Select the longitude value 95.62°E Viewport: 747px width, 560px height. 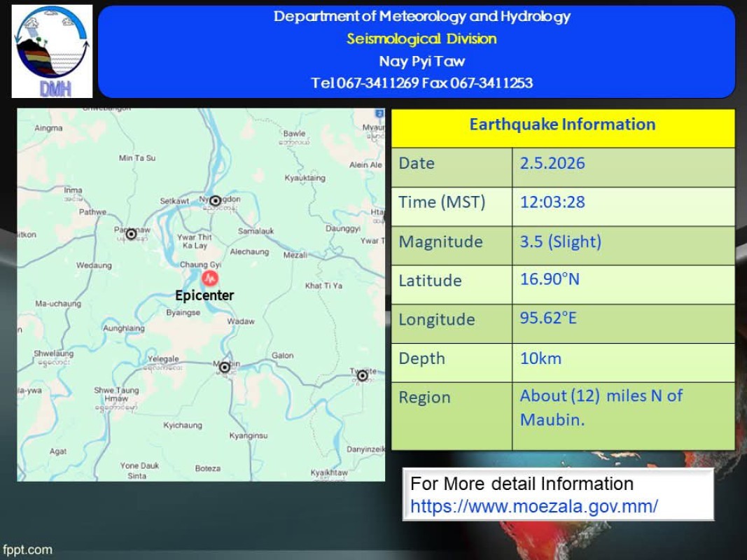[x=548, y=318]
